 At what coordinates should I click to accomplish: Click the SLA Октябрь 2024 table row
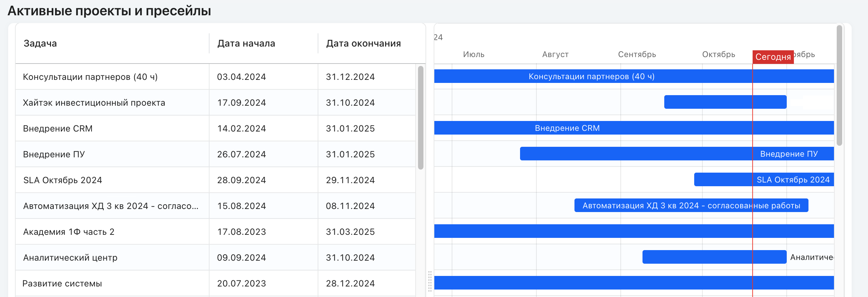(215, 180)
